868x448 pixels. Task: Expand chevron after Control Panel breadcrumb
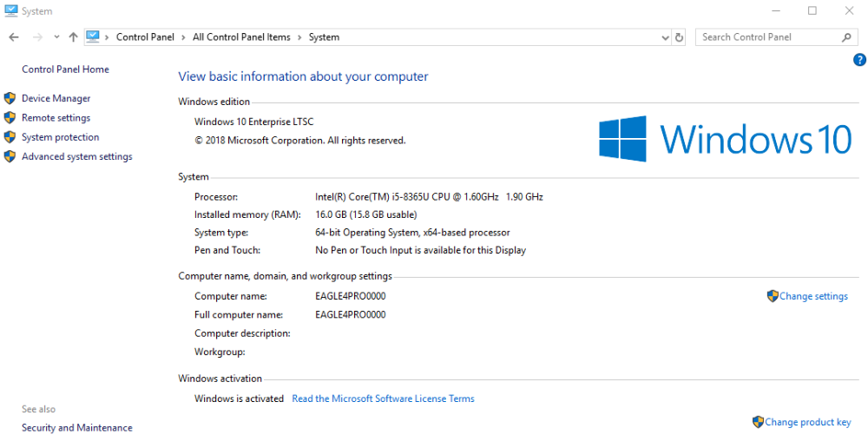184,37
